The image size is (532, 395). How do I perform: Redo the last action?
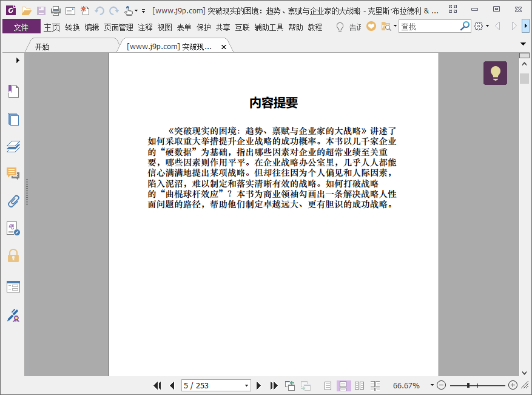(114, 11)
